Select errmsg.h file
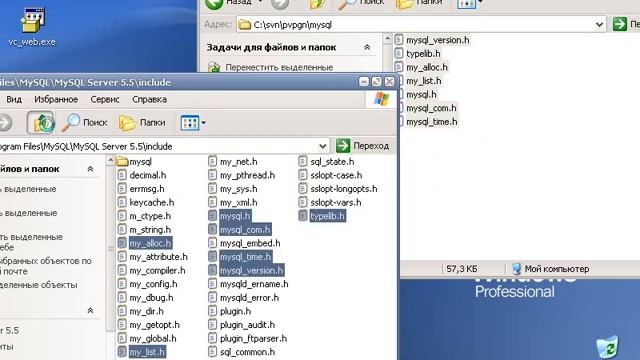The image size is (640, 360). pyautogui.click(x=141, y=189)
